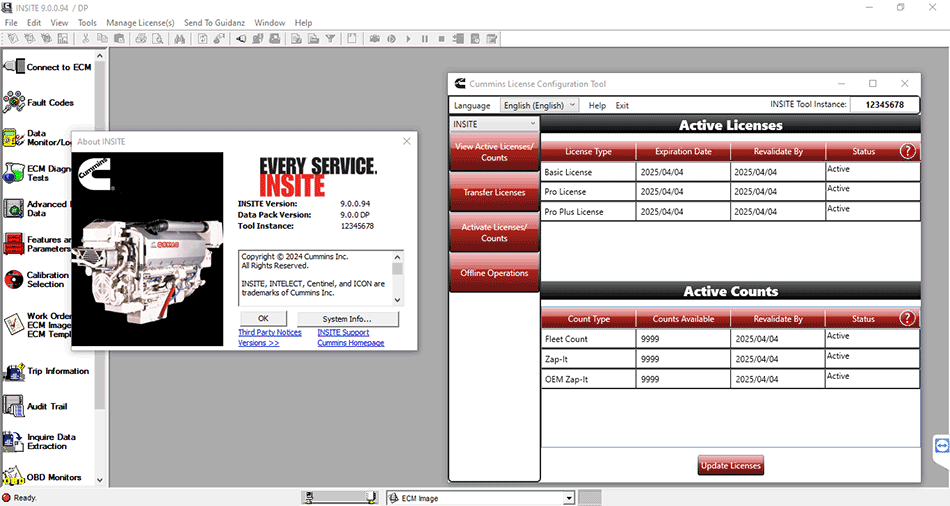
Task: Click the Filter funnel toolbar icon
Action: pos(330,39)
